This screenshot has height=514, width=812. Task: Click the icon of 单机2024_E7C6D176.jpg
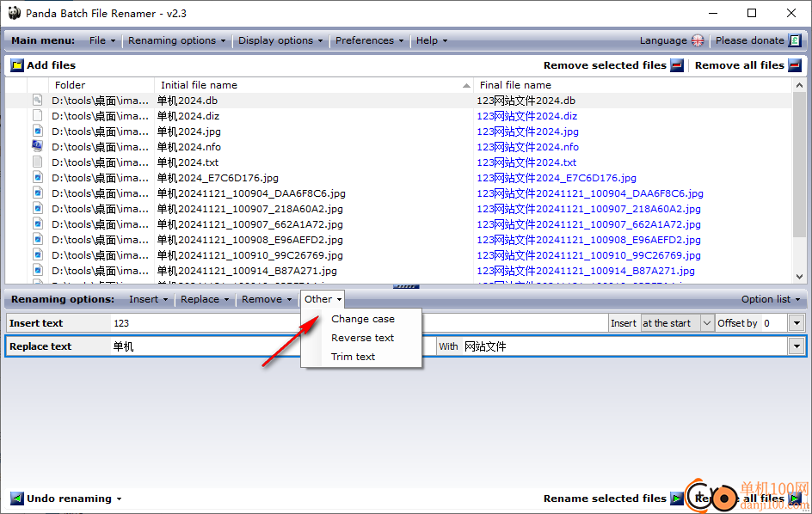tap(37, 178)
